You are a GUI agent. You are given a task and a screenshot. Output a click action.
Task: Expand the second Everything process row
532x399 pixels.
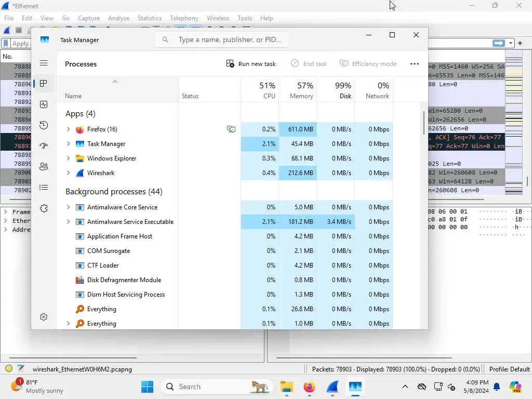coord(68,324)
